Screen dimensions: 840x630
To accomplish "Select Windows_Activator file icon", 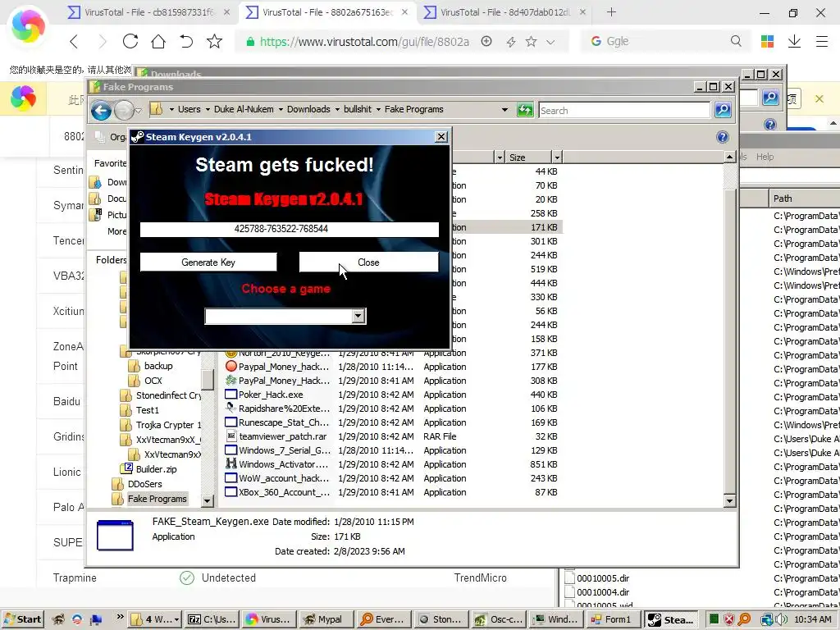I will pos(231,464).
